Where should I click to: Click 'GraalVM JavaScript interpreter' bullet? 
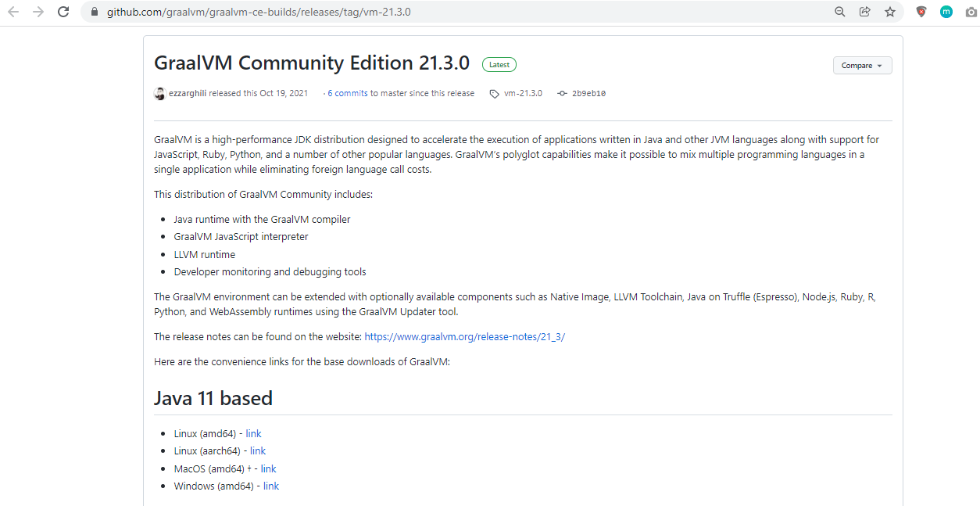tap(241, 236)
